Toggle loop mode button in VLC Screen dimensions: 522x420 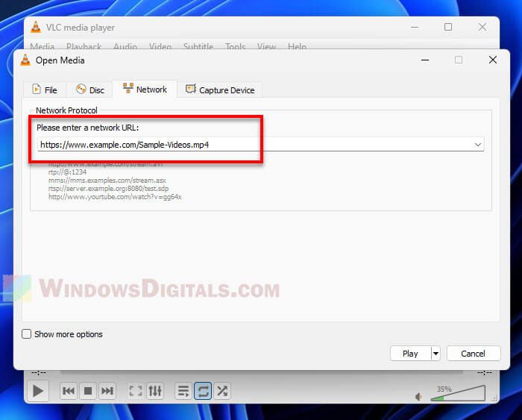coord(203,391)
